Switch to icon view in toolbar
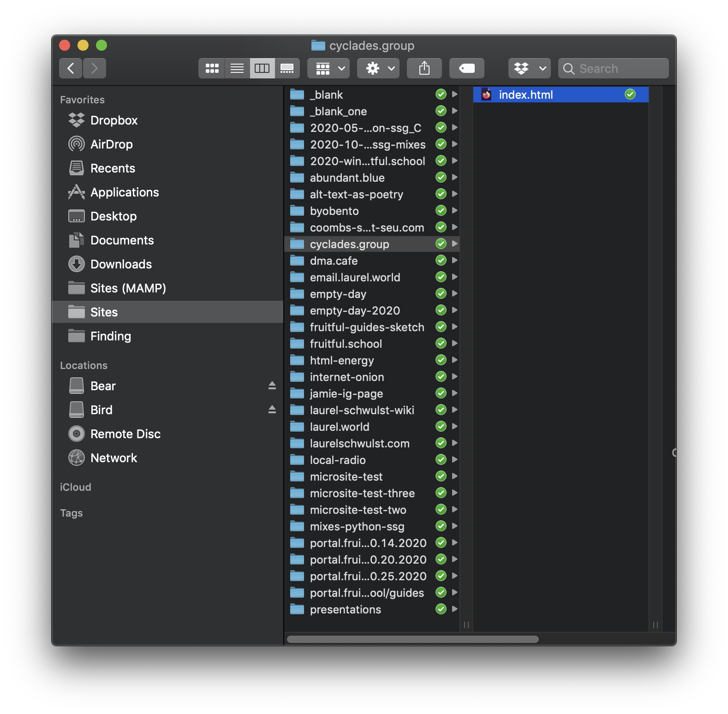 [x=212, y=68]
